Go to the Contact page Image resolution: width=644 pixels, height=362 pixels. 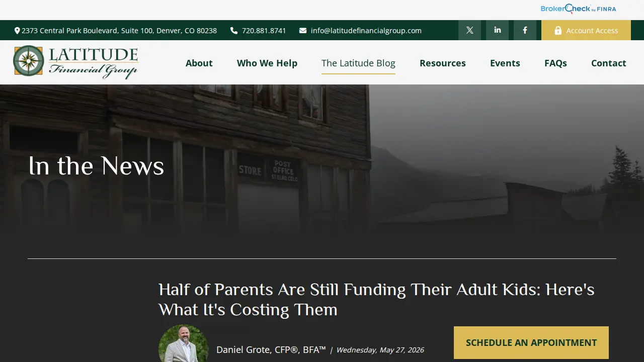[x=609, y=63]
